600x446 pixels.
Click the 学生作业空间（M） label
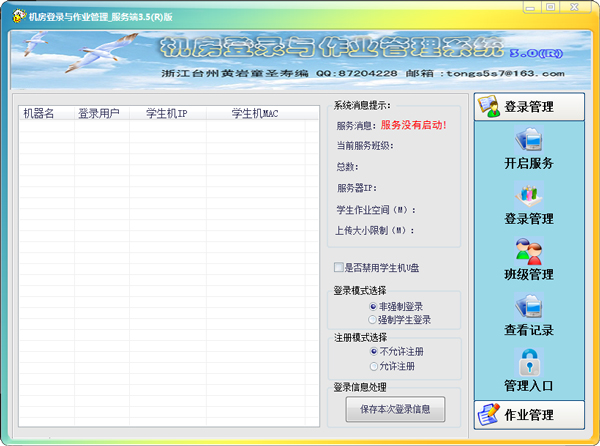[376, 210]
